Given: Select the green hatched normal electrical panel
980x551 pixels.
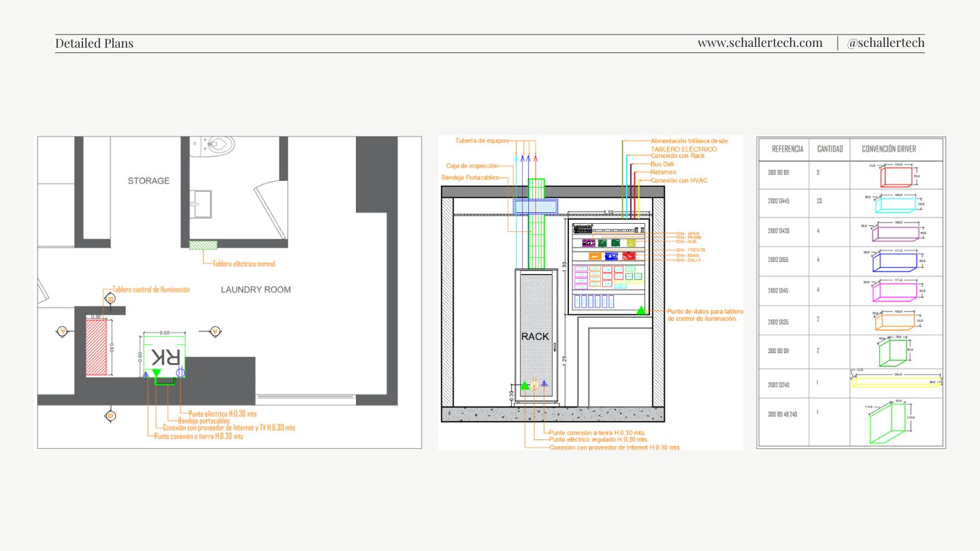Looking at the screenshot, I should point(203,244).
